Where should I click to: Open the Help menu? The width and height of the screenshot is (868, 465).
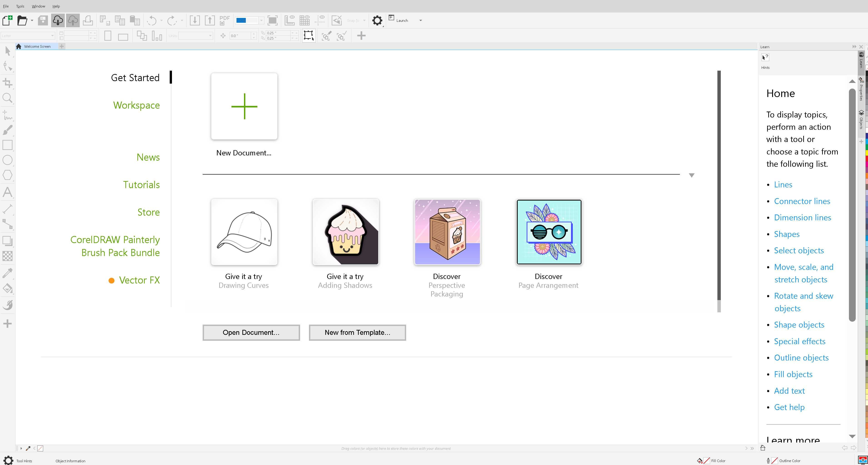click(56, 6)
